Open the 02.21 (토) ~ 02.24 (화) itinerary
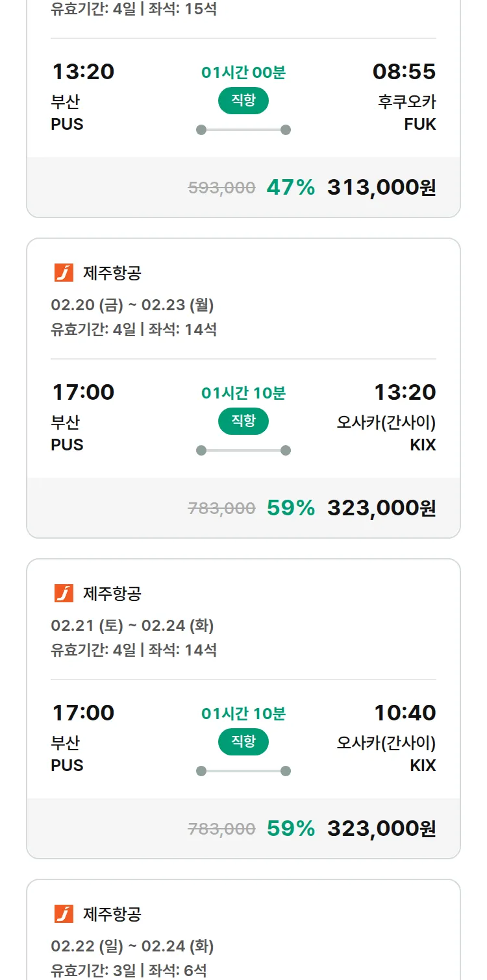Image resolution: width=487 pixels, height=980 pixels. [132, 626]
